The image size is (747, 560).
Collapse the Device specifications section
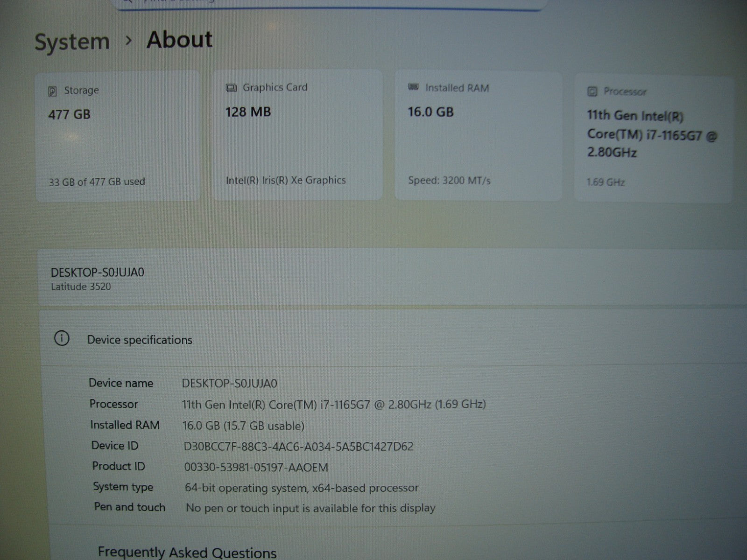pos(140,340)
